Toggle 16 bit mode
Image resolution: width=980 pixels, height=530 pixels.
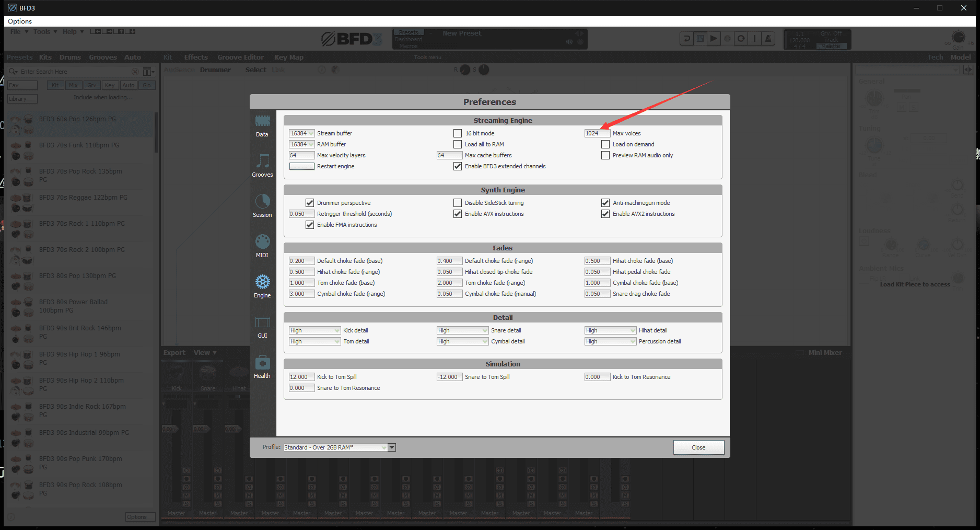coord(458,133)
